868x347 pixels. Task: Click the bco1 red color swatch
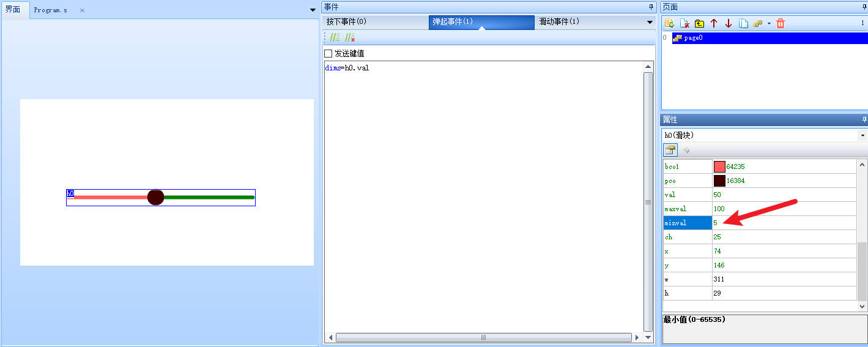point(719,166)
